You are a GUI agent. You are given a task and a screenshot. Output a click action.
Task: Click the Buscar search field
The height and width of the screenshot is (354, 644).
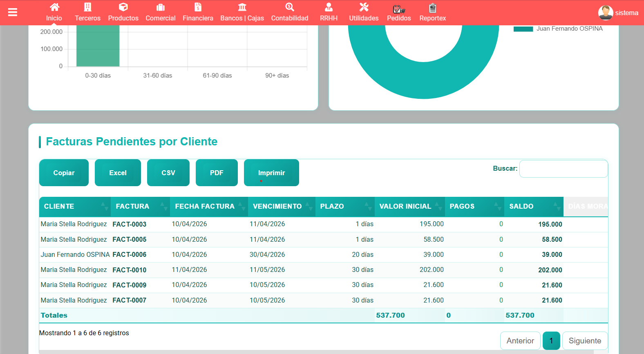[x=563, y=169]
